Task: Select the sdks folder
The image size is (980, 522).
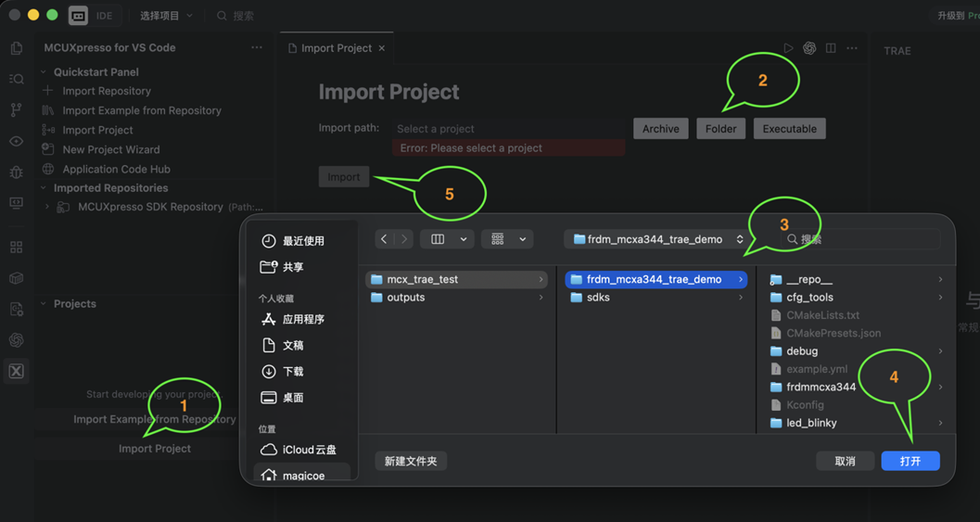Action: (x=656, y=298)
